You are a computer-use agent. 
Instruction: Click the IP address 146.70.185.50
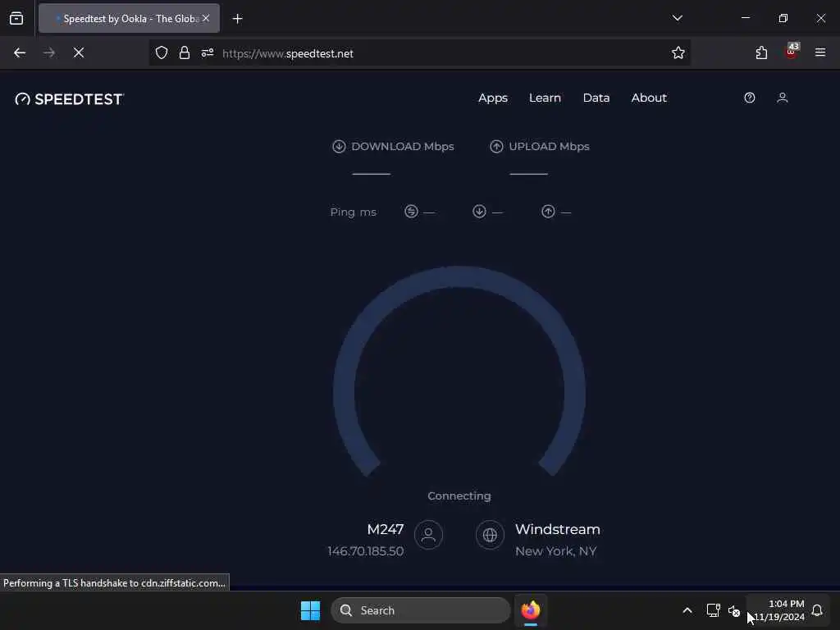pyautogui.click(x=365, y=551)
